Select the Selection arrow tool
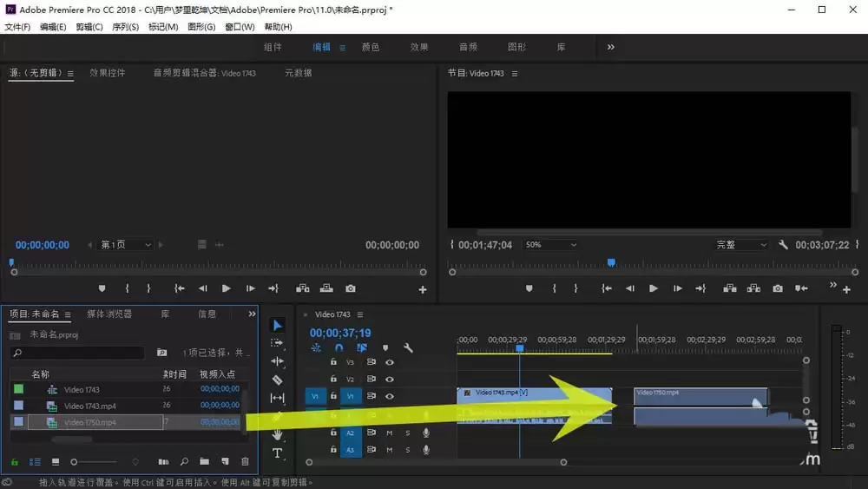 tap(278, 325)
